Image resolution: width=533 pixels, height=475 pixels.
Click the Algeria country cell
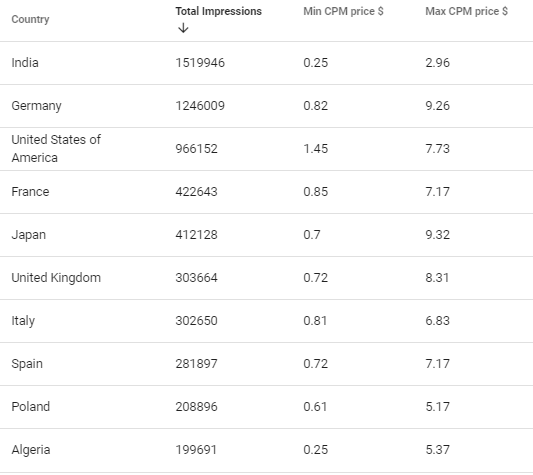pyautogui.click(x=31, y=450)
